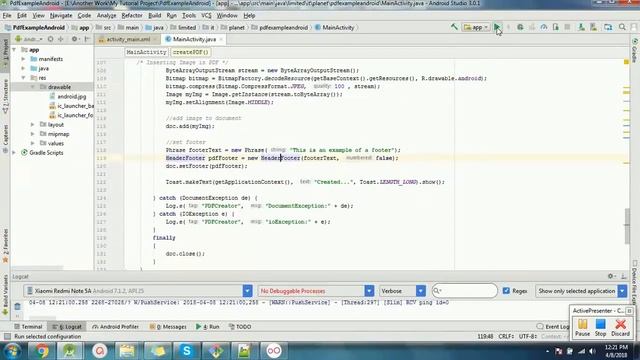Open the Project Structure icon

click(x=608, y=27)
